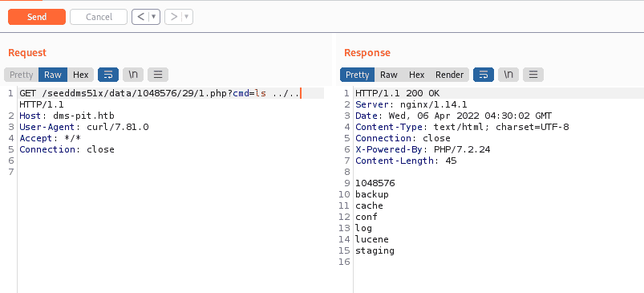This screenshot has height=293, width=644.
Task: Click the Content-Type response header
Action: point(462,127)
